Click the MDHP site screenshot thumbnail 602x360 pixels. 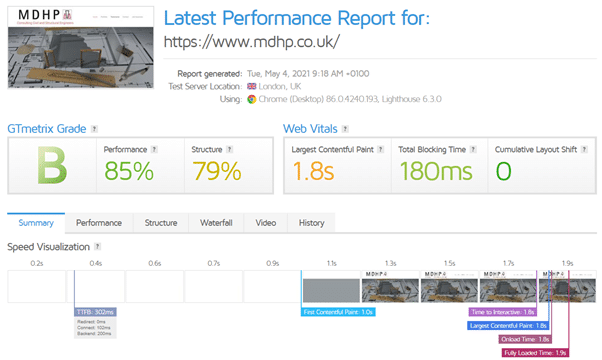tap(81, 47)
